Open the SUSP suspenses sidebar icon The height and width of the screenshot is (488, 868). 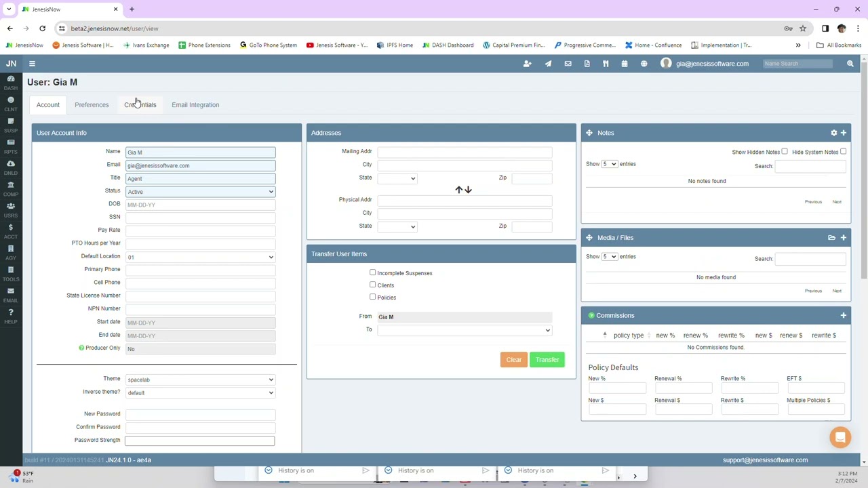click(11, 125)
